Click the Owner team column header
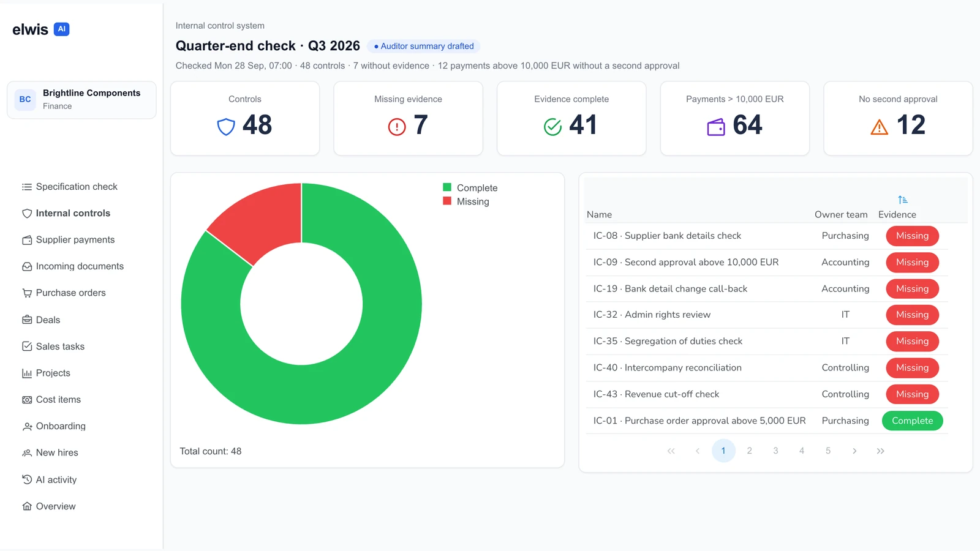Screen dimensions: 980x551 point(841,214)
